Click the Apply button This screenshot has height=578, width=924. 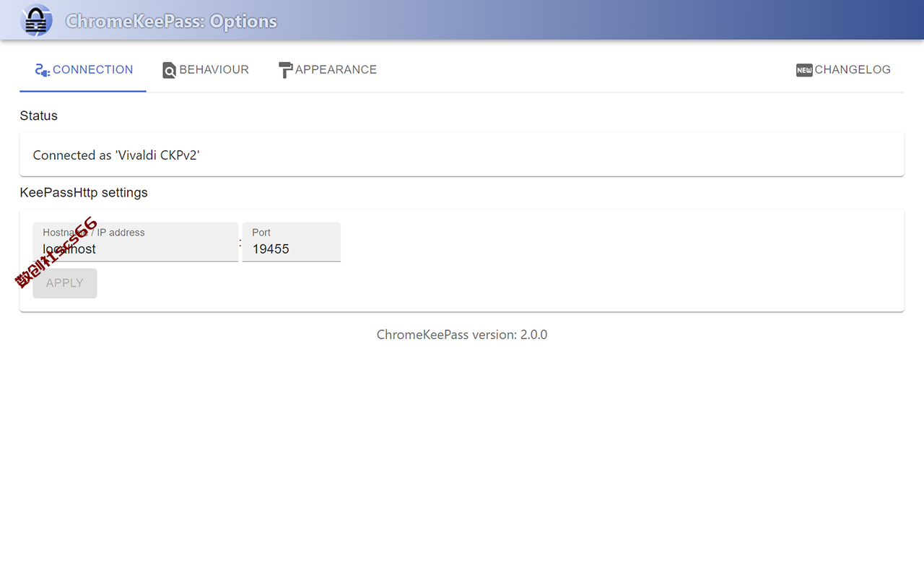pos(65,283)
